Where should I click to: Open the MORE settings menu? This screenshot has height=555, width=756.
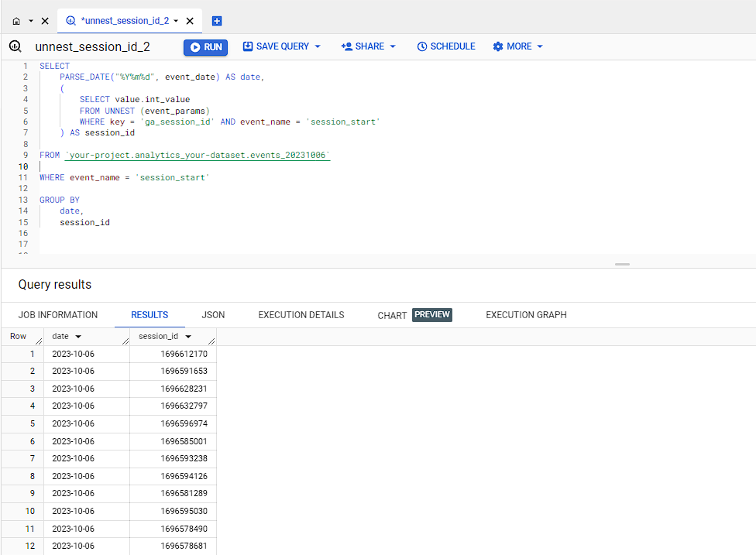[512, 46]
